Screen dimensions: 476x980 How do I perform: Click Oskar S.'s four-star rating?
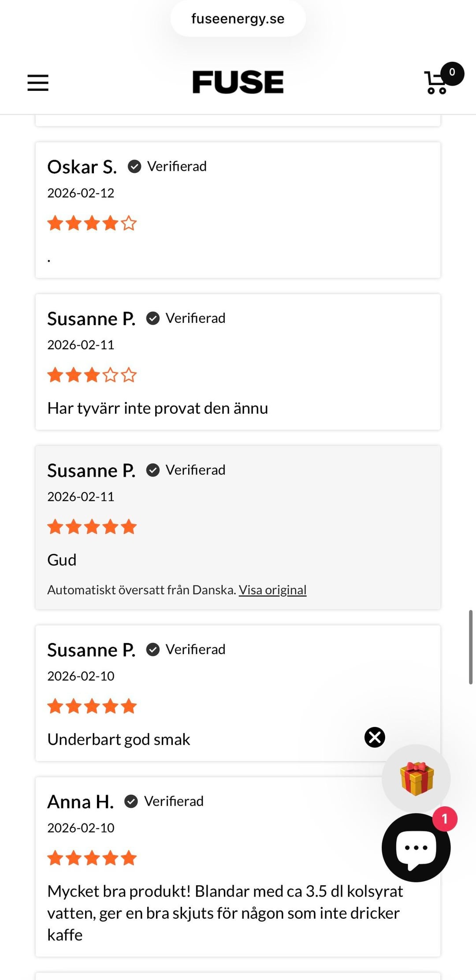tap(92, 223)
